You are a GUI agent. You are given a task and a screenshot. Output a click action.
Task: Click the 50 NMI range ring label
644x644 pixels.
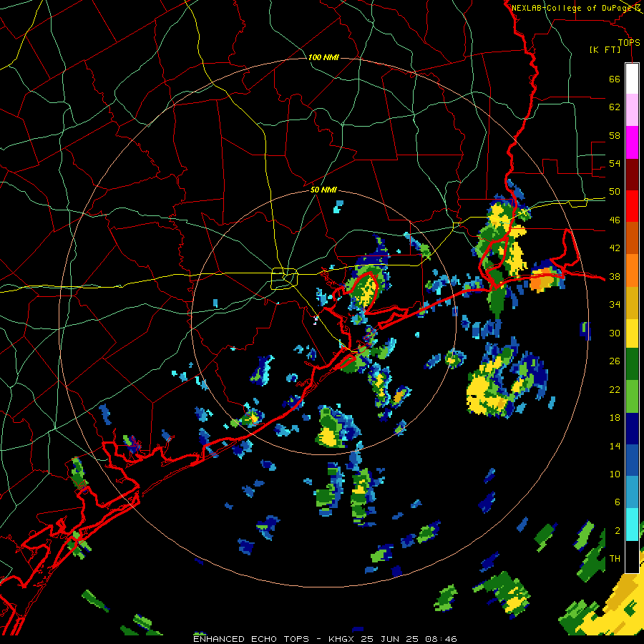pyautogui.click(x=323, y=190)
